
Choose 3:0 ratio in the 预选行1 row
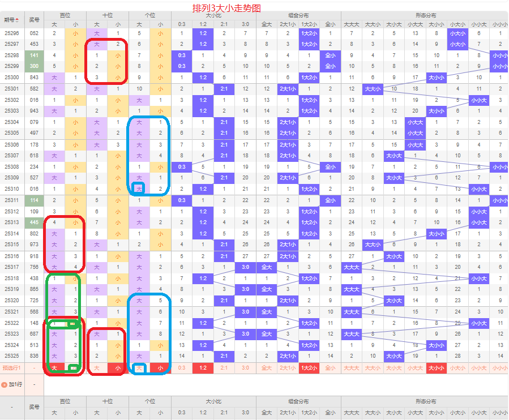(245, 368)
